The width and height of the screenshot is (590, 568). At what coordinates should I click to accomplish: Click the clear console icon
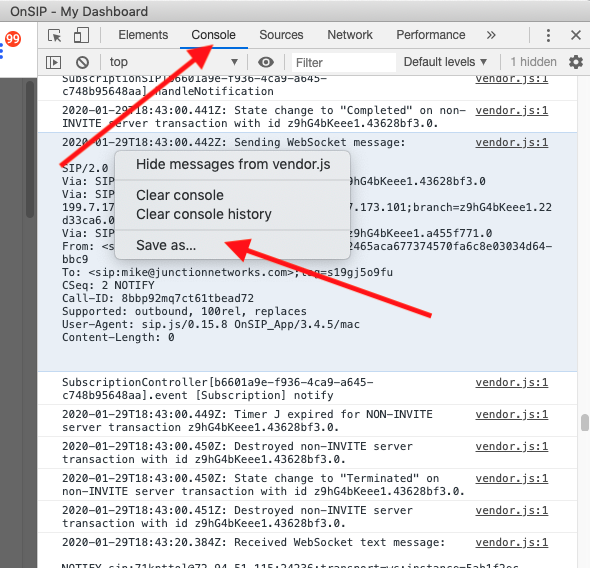tap(82, 62)
